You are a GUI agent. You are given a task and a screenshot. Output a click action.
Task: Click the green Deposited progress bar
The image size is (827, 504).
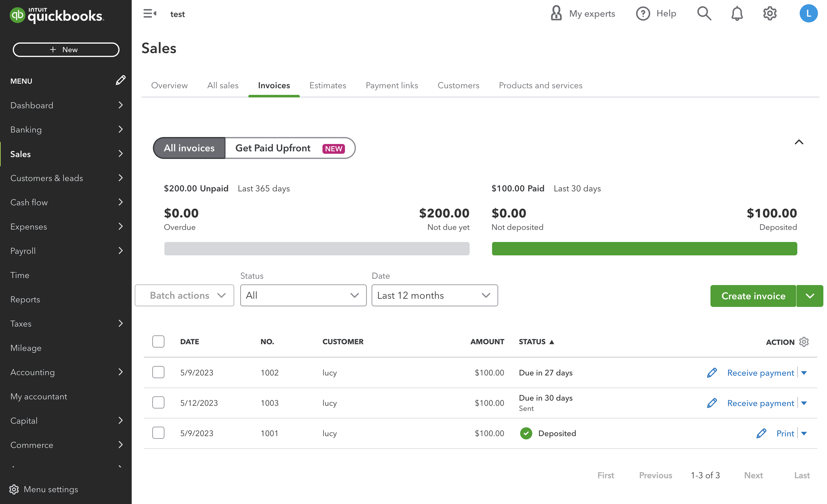[644, 249]
